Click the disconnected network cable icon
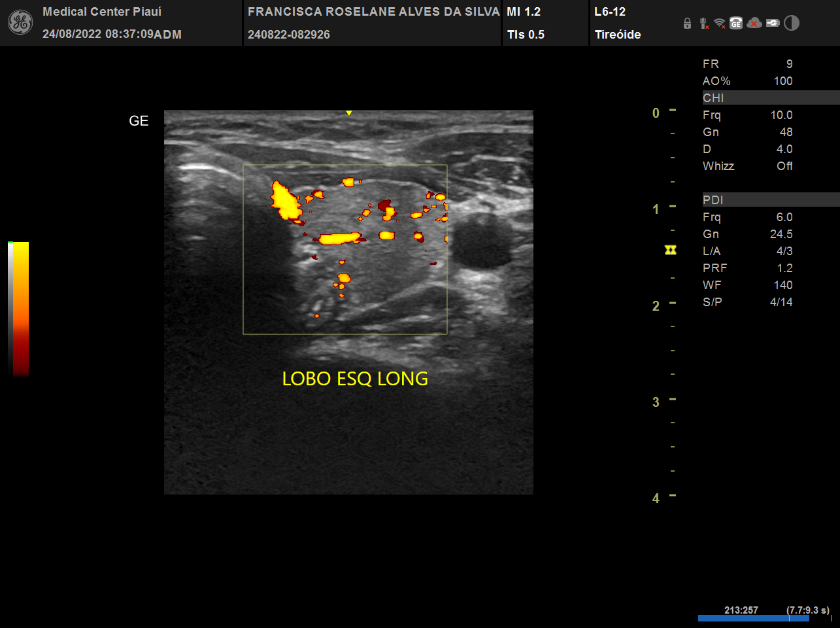This screenshot has height=628, width=840. (703, 24)
